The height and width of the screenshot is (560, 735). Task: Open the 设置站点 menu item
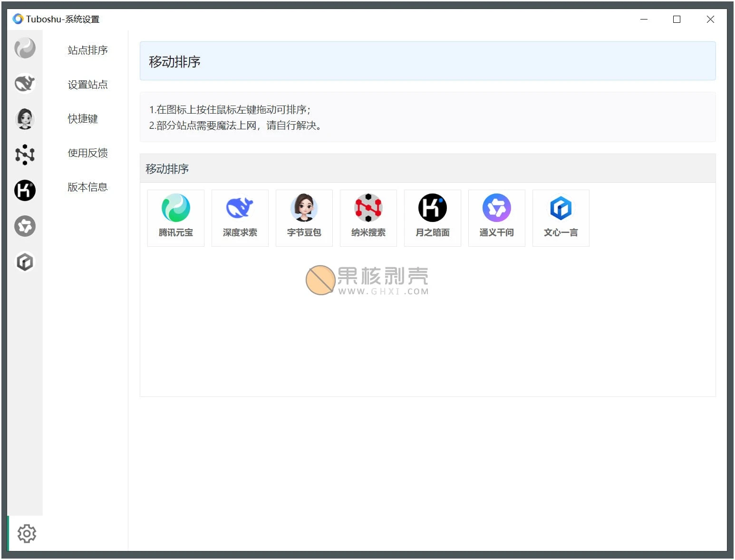tap(87, 84)
